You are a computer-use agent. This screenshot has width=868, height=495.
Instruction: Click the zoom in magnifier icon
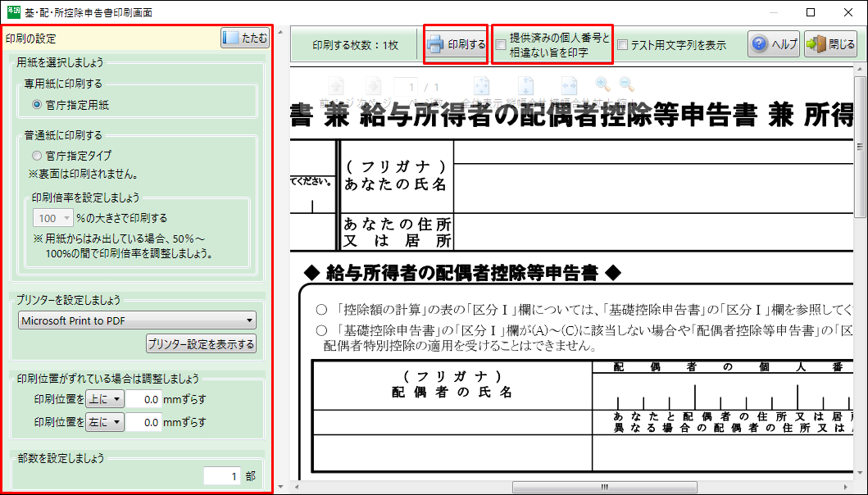(x=602, y=84)
